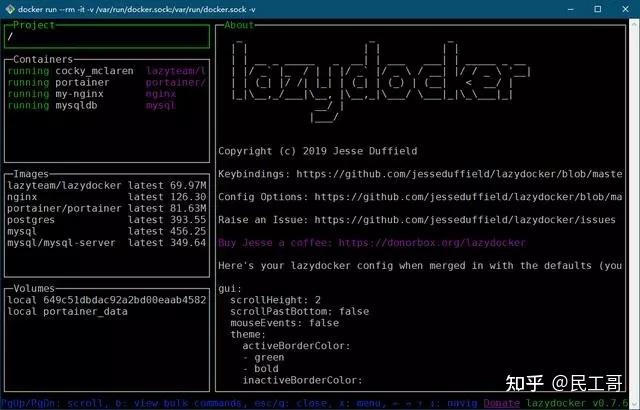Click the Copyright 2019 Jesse Duffield line
Viewport: 640px width, 410px height.
pos(318,151)
